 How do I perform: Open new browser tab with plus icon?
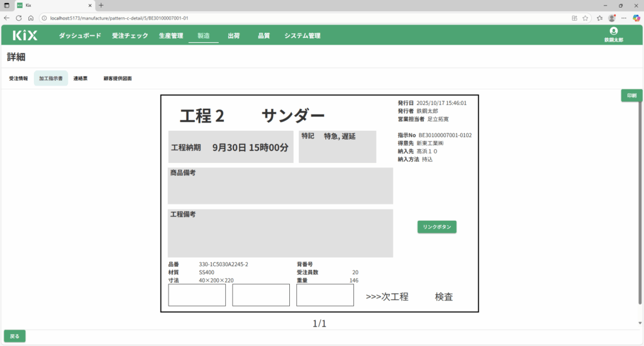point(101,5)
